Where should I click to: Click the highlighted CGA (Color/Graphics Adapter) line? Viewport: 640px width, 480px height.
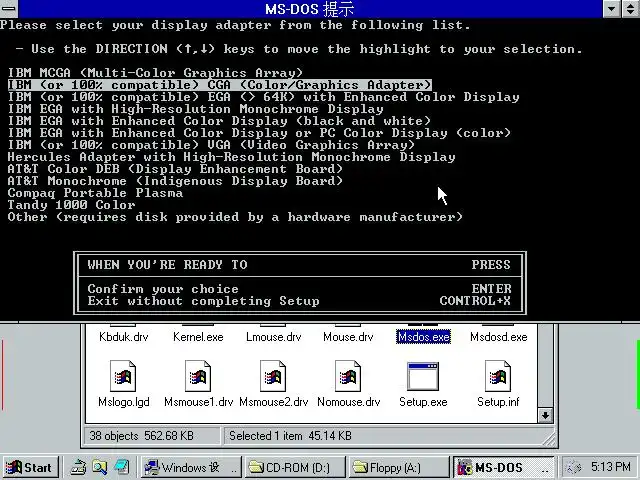220,85
